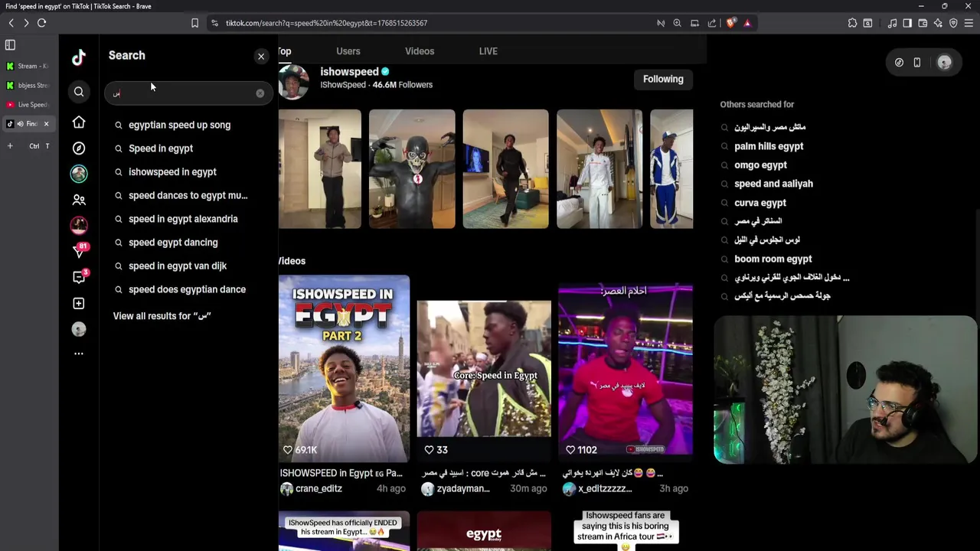
Task: Open TikTok Explore compass icon
Action: point(79,148)
